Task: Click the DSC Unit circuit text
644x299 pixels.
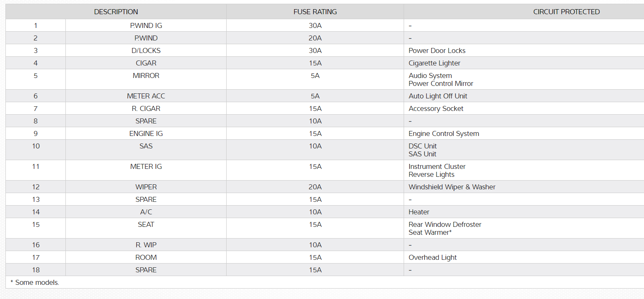Action: click(x=422, y=146)
